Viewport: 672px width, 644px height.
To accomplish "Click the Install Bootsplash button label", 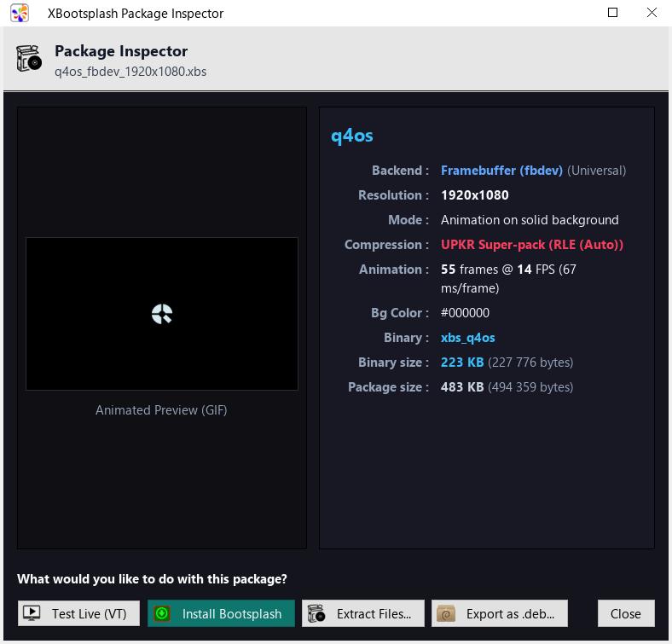I will [x=232, y=613].
